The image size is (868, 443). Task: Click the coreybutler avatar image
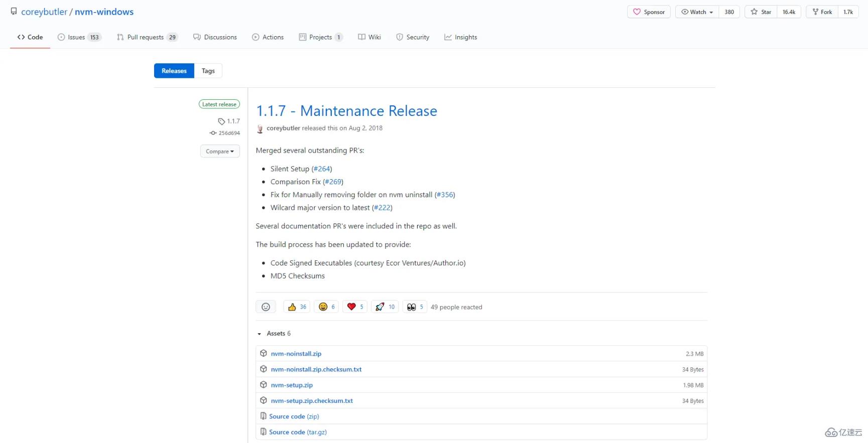pyautogui.click(x=260, y=129)
